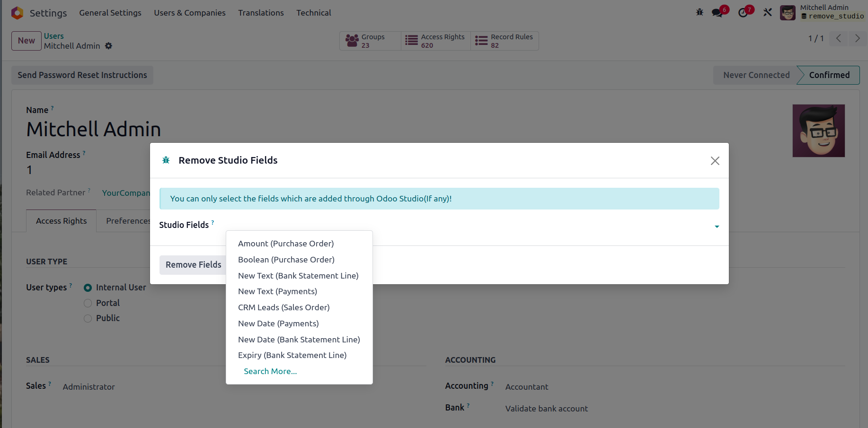Select the Internal User radio option
Screen dimensions: 868x428
88,288
